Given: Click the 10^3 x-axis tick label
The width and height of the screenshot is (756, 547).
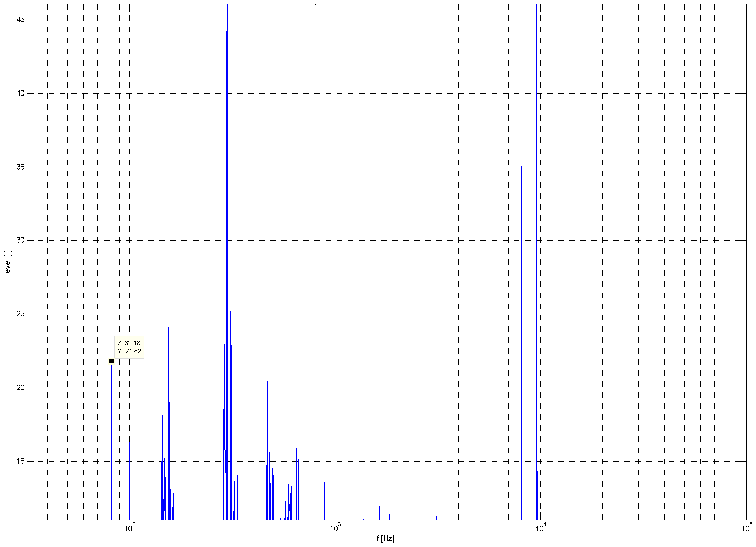Looking at the screenshot, I should click(x=335, y=528).
